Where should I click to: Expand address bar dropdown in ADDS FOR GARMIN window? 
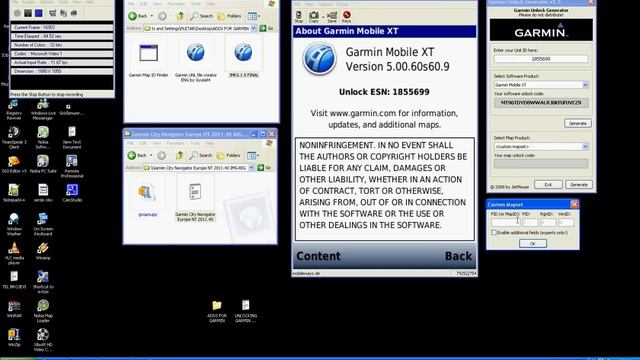tap(253, 29)
